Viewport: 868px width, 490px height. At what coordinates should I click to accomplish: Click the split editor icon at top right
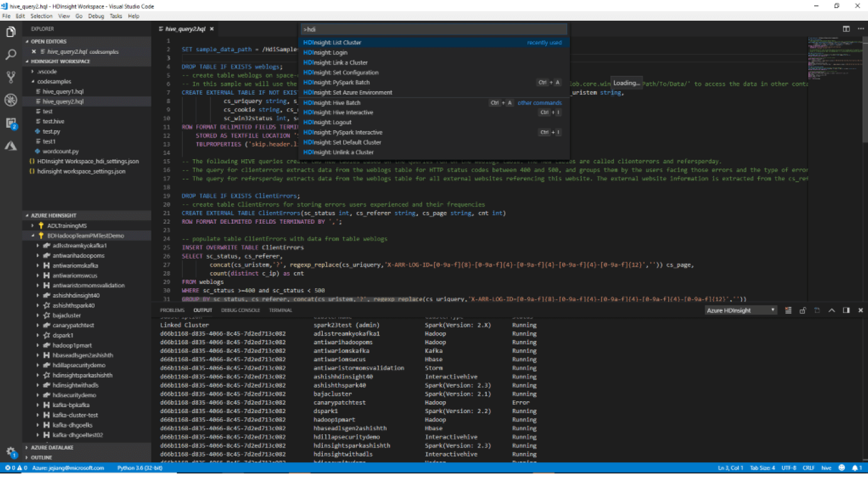[846, 29]
